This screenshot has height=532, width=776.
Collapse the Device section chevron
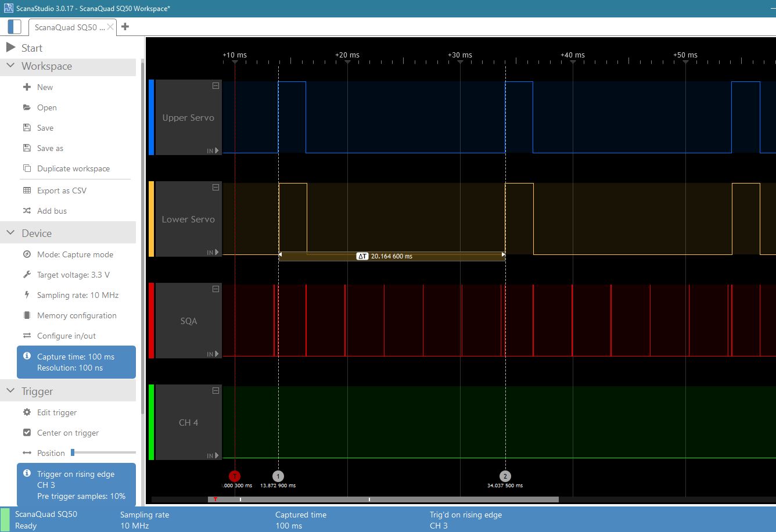[10, 233]
